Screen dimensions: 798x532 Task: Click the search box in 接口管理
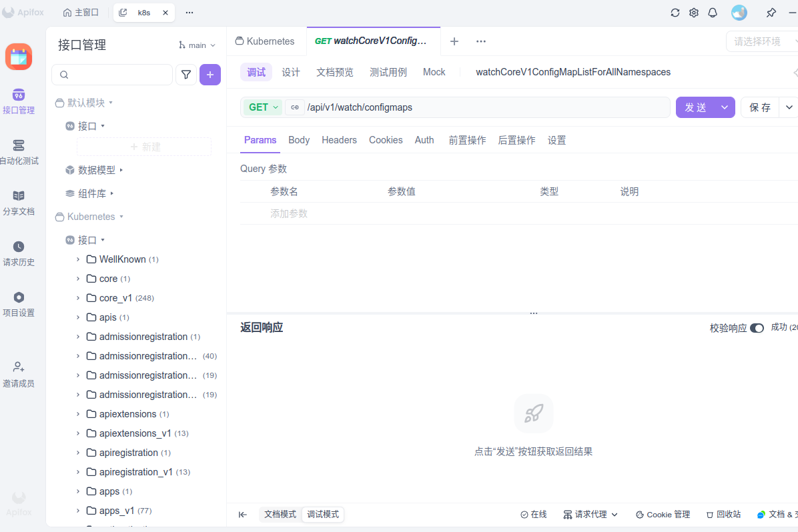[x=111, y=75]
